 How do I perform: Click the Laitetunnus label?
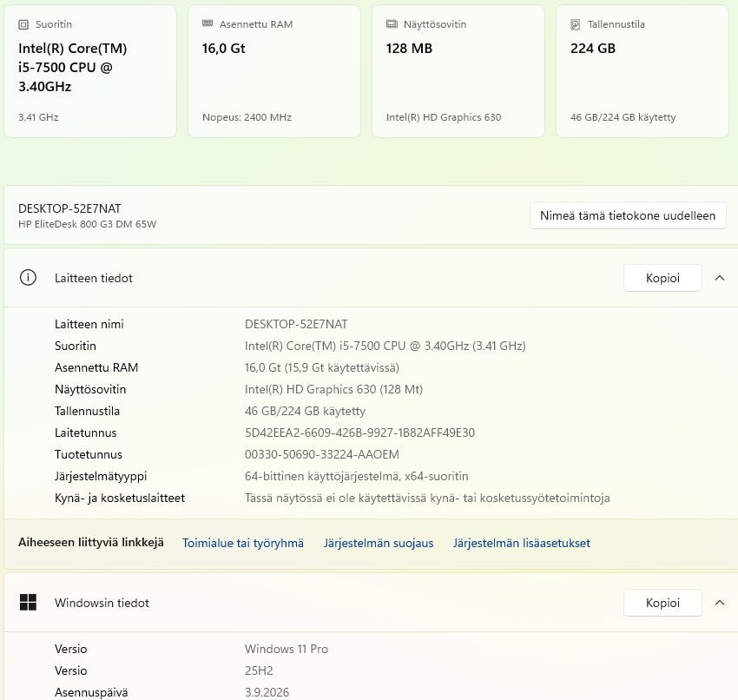coord(86,433)
